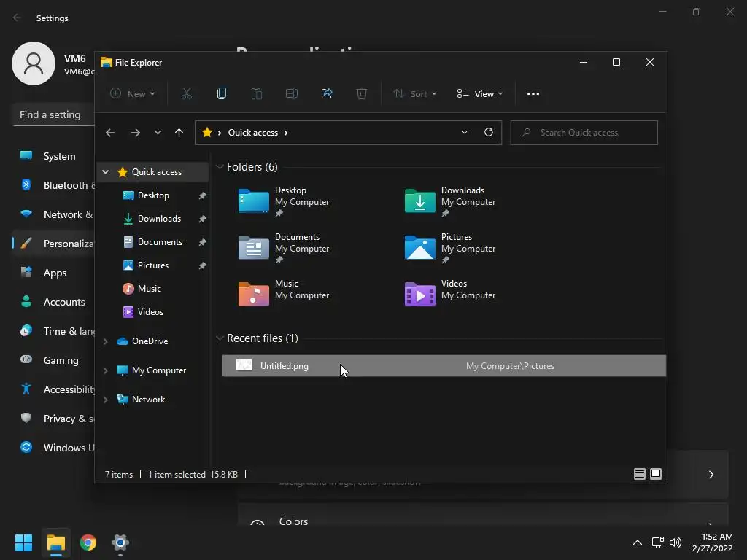Screen dimensions: 747x560
Task: Open the Downloads folder tile
Action: [x=449, y=201]
